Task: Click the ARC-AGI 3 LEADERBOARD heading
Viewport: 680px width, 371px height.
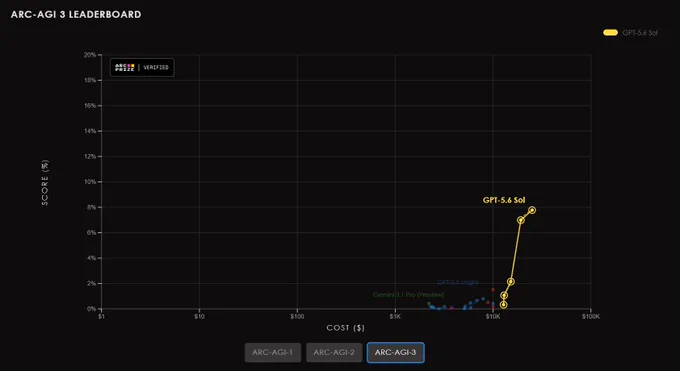Action: point(76,14)
